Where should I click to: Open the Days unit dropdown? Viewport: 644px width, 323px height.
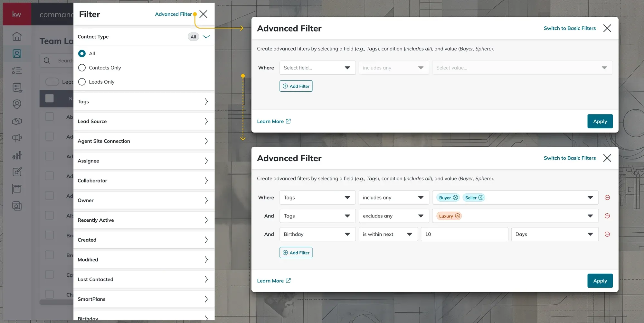555,234
